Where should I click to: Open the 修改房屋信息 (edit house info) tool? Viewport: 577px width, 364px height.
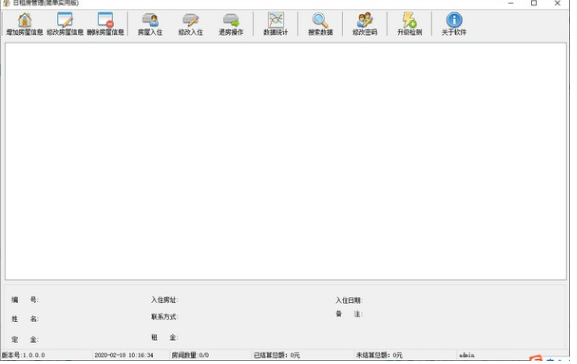[65, 24]
